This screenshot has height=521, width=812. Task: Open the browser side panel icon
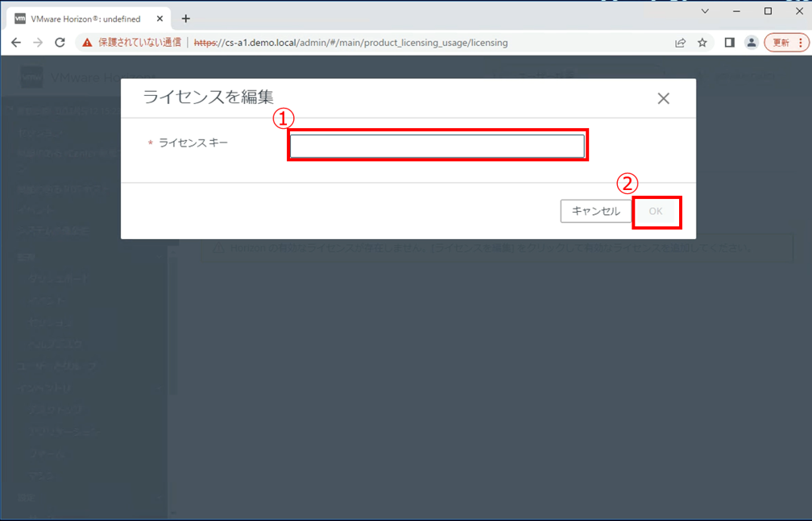click(729, 43)
